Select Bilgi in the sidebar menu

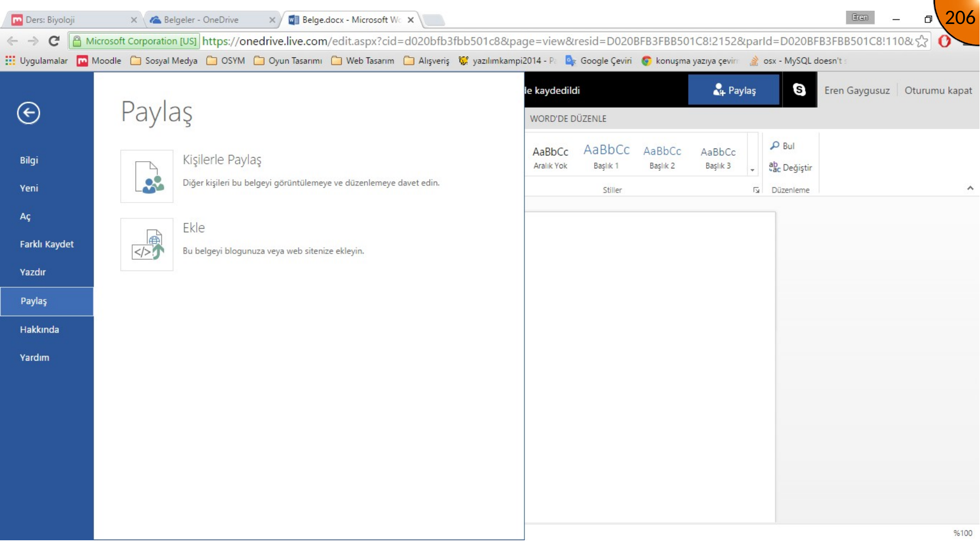coord(47,160)
